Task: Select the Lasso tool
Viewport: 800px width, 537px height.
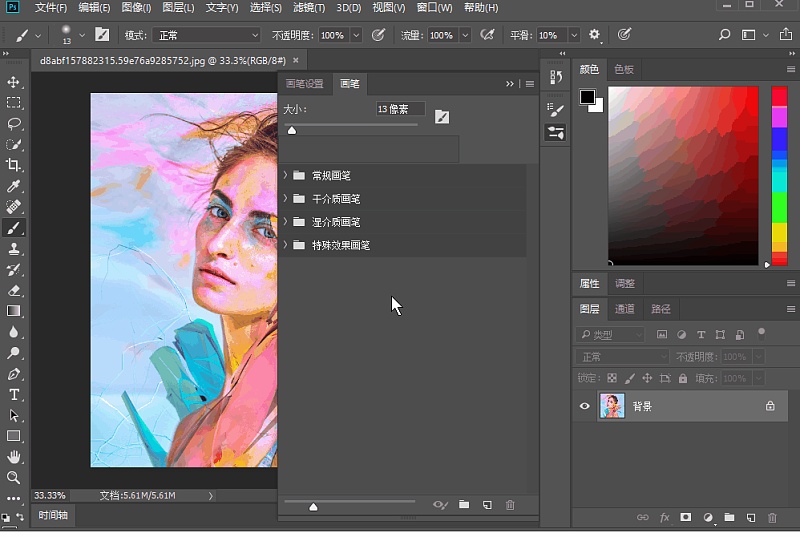Action: click(x=14, y=123)
